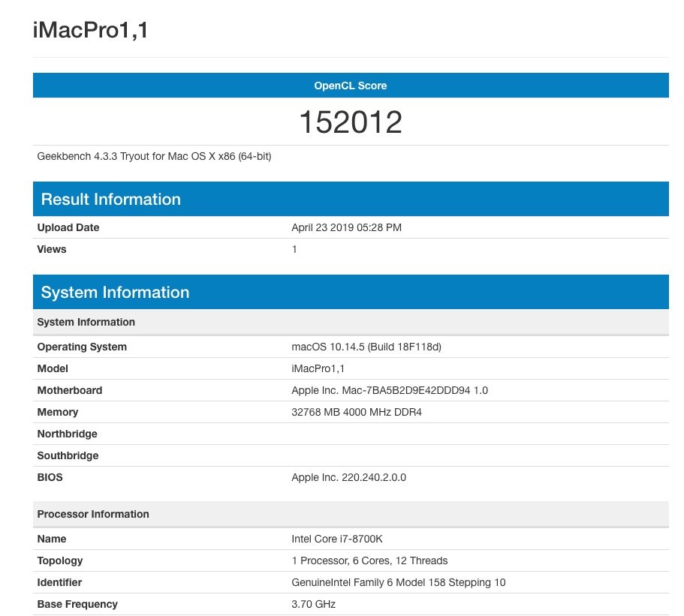Click the date April 23 2019 05:28 PM

coord(346,227)
